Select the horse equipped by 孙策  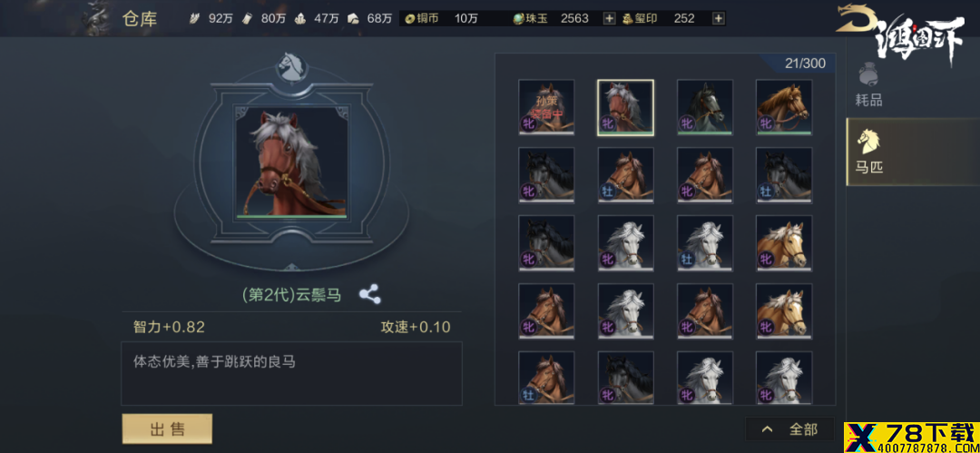click(x=546, y=107)
